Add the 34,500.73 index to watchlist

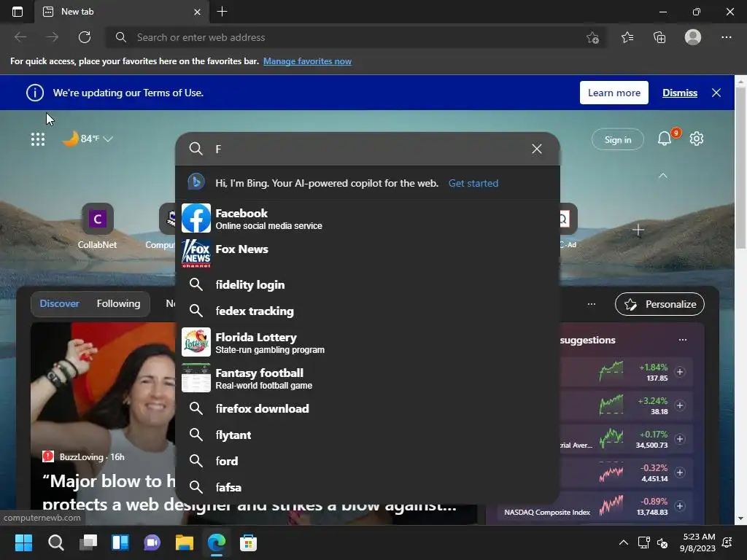click(x=680, y=439)
